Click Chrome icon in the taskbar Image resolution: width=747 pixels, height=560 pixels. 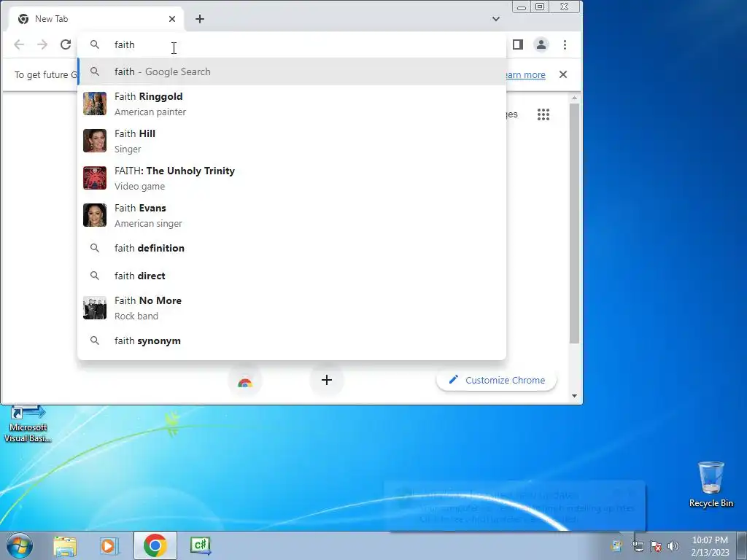(155, 545)
